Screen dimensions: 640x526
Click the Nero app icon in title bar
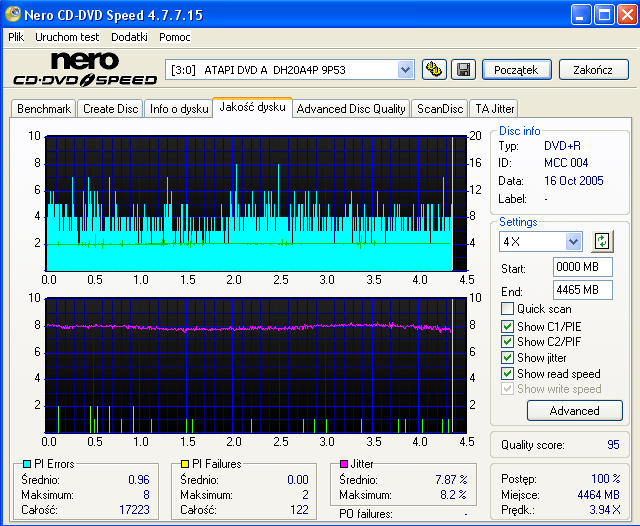coord(12,14)
